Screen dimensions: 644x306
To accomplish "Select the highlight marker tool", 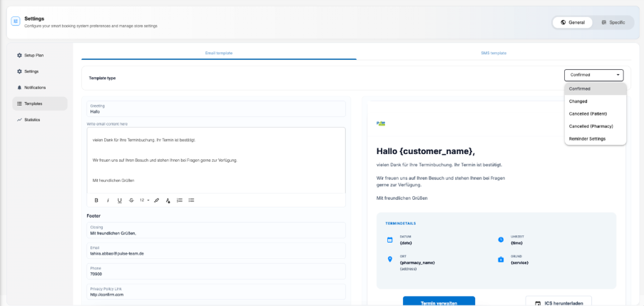I will 156,200.
